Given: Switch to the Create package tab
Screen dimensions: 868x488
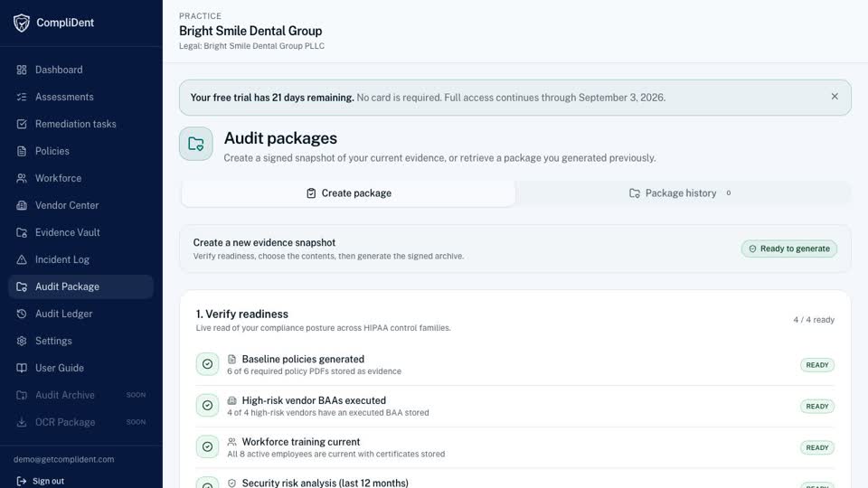Looking at the screenshot, I should tap(349, 193).
